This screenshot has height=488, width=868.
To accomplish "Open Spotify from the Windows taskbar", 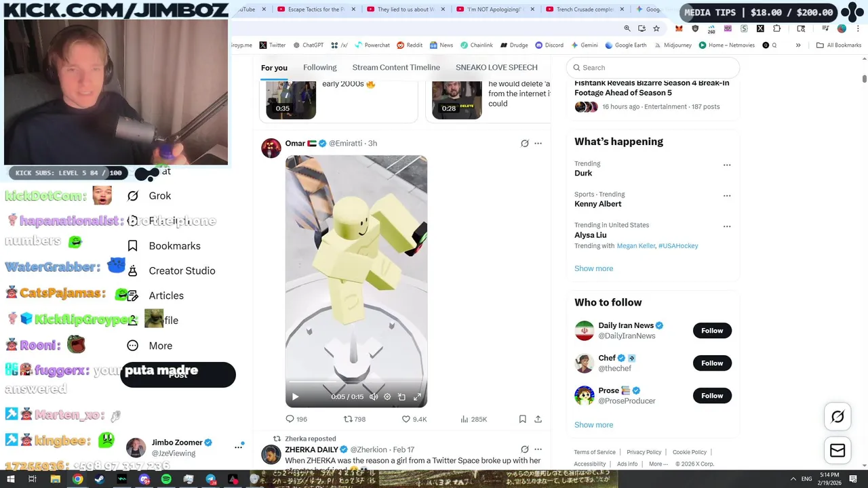I will [166, 479].
